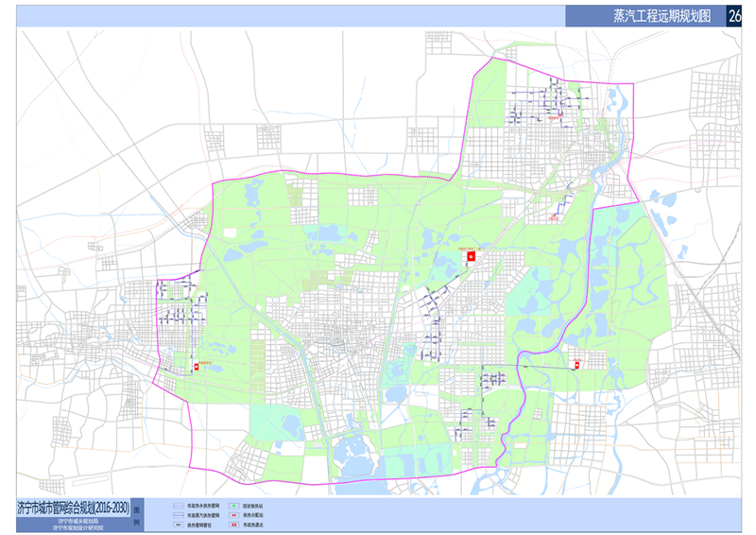Click the green dot legend symbol

tap(233, 506)
